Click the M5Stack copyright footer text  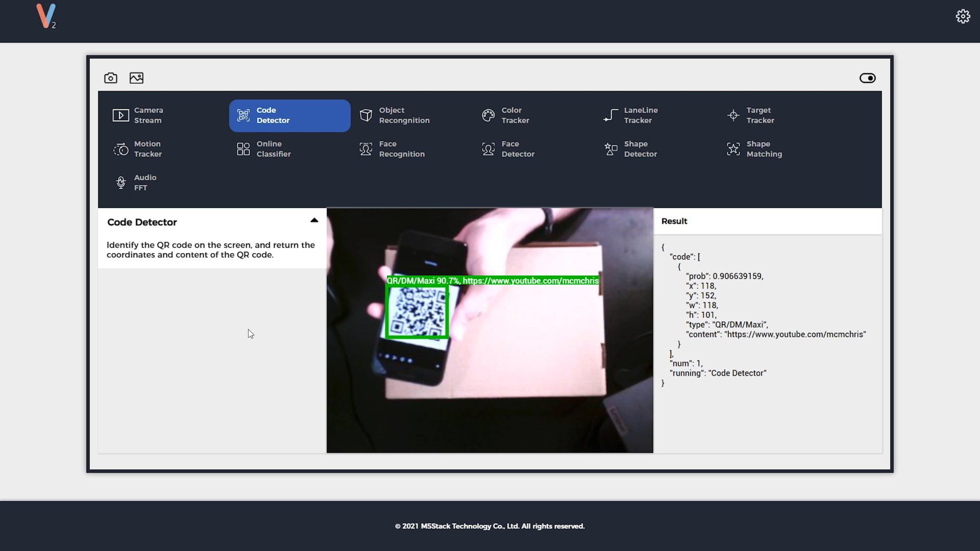click(x=489, y=526)
